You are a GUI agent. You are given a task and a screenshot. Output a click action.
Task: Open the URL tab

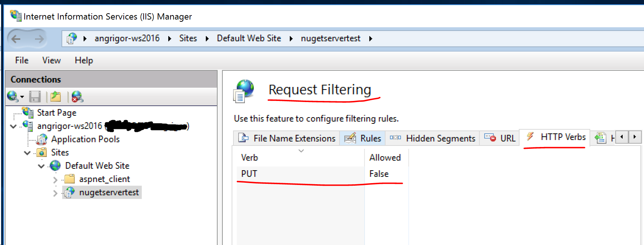(x=500, y=138)
